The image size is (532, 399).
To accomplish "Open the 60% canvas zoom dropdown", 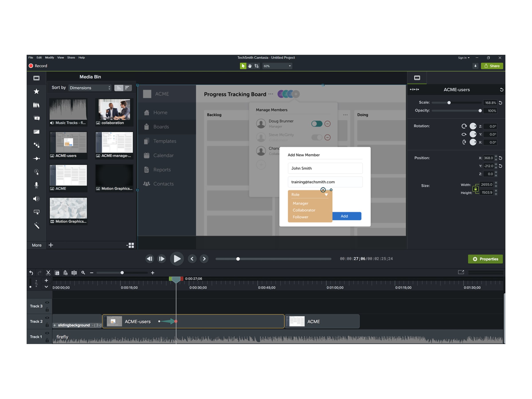I will click(x=277, y=66).
